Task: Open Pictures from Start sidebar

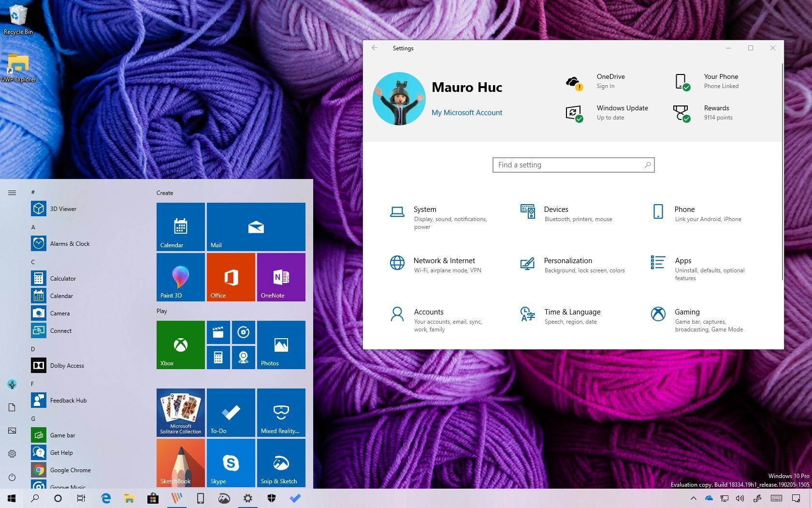Action: (x=12, y=431)
